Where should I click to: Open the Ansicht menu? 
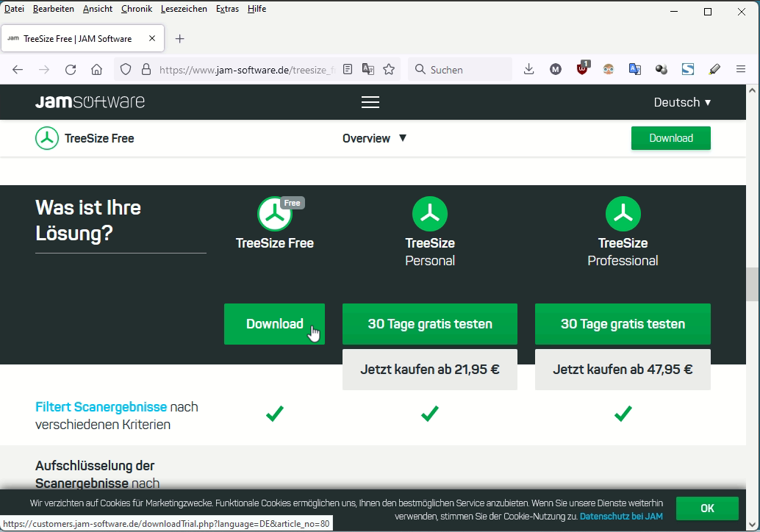coord(98,9)
